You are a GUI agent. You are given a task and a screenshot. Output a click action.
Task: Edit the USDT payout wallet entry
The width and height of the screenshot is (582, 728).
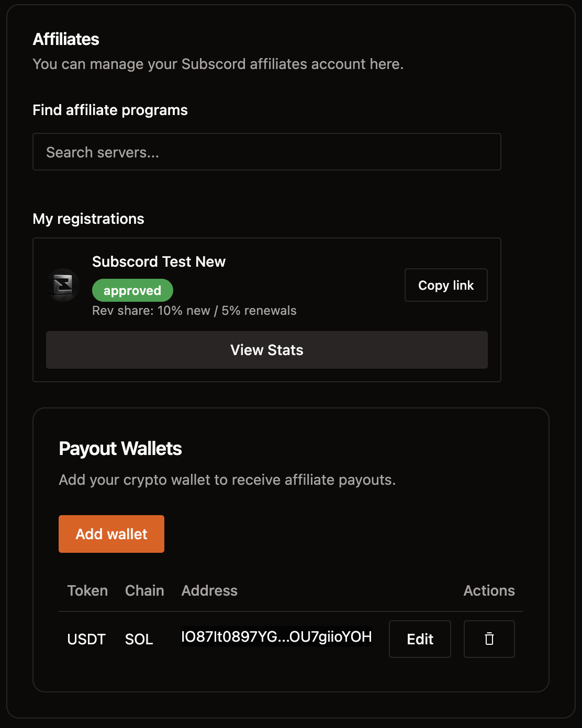pos(419,639)
